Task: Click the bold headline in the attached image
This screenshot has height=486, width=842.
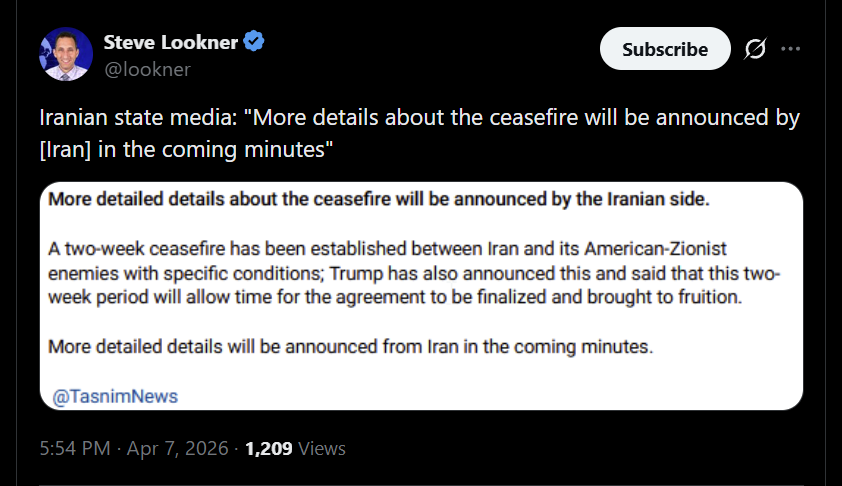Action: click(380, 199)
